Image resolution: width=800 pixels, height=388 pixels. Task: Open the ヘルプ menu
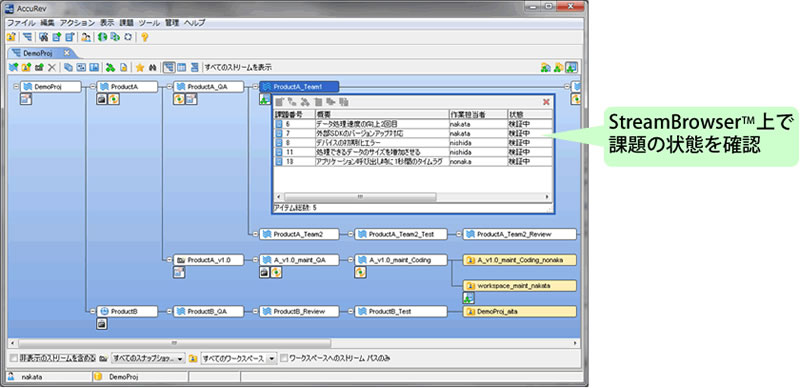click(195, 23)
